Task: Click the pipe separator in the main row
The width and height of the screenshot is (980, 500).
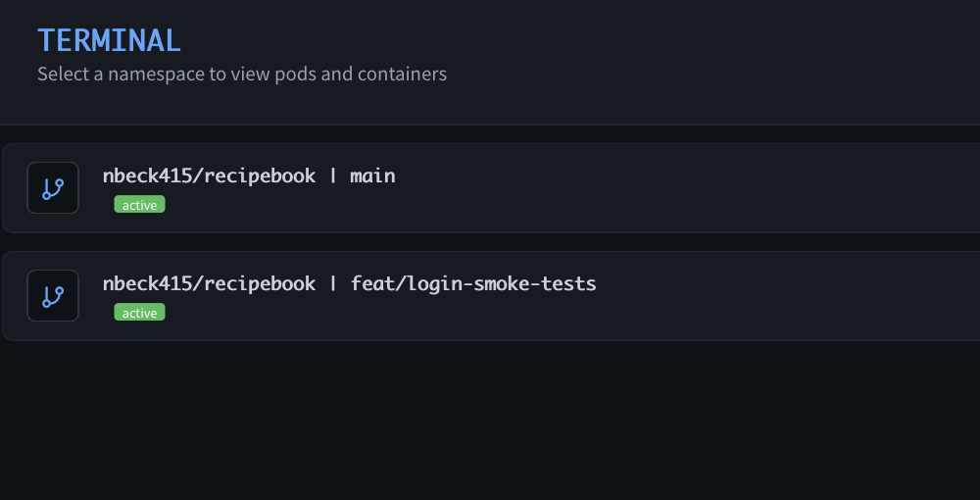Action: click(x=333, y=176)
